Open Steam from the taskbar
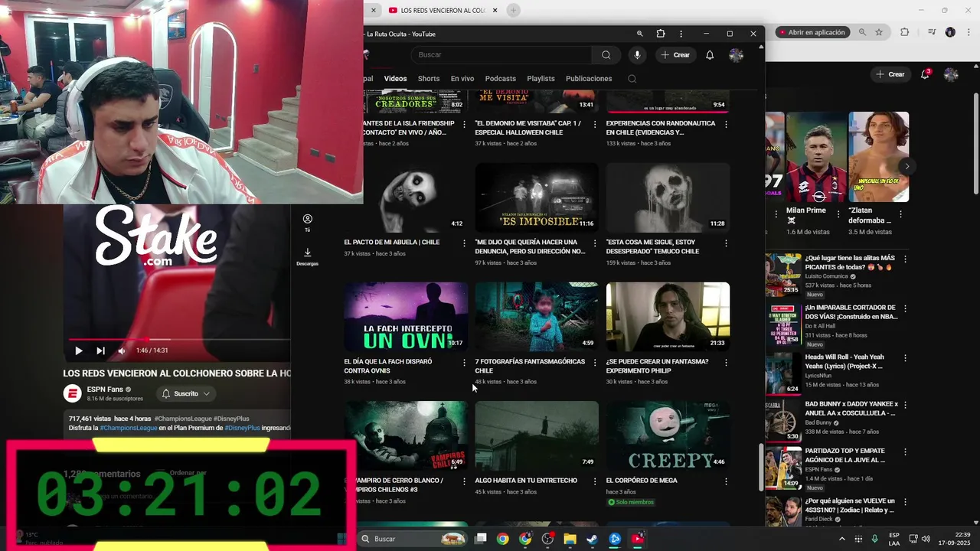This screenshot has height=551, width=980. (592, 539)
